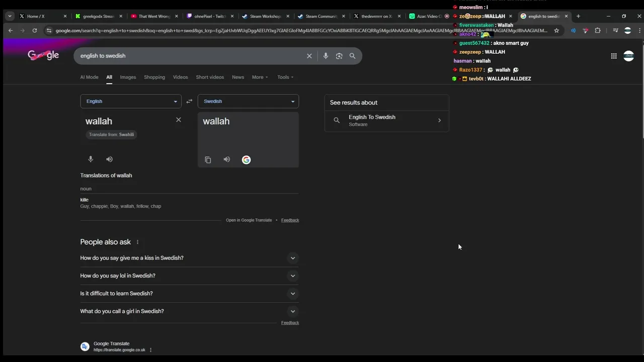Open the Google apps grid
Viewport: 644px width, 362px height.
click(614, 56)
